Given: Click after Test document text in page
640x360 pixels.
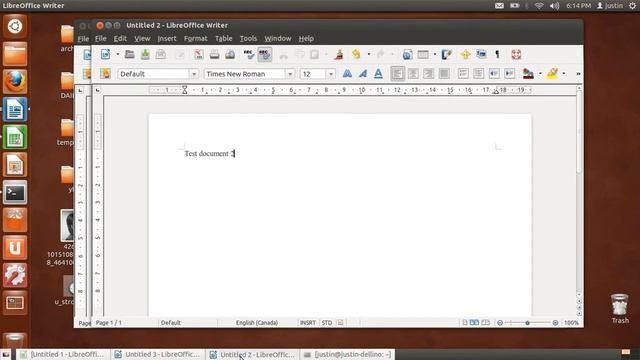Looking at the screenshot, I should [x=236, y=153].
